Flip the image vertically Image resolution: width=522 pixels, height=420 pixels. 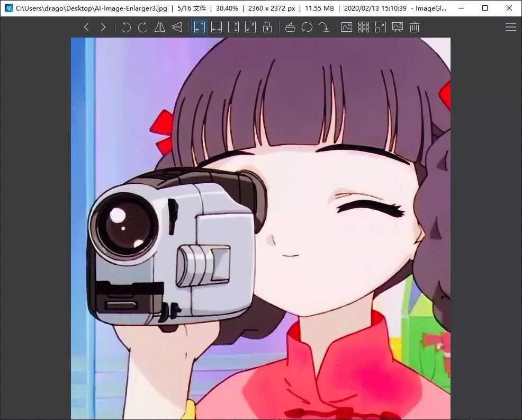[177, 27]
